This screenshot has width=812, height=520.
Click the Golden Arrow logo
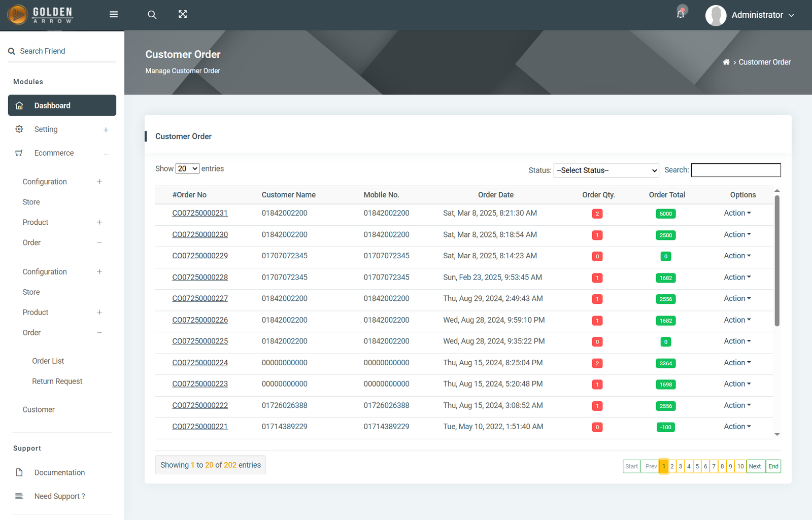tap(40, 15)
